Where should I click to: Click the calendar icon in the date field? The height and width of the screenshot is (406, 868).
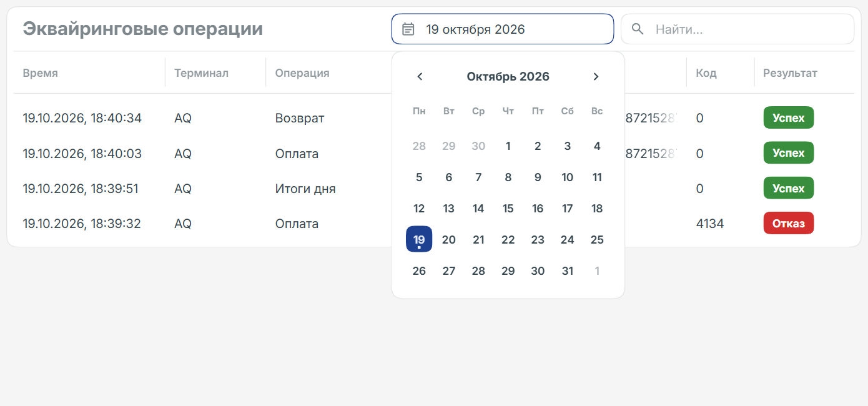[408, 29]
